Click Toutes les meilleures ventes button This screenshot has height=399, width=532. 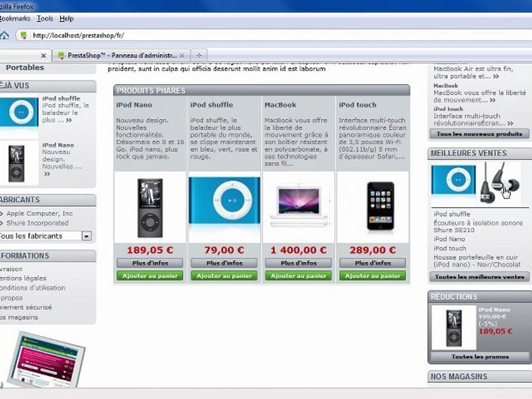pos(479,277)
